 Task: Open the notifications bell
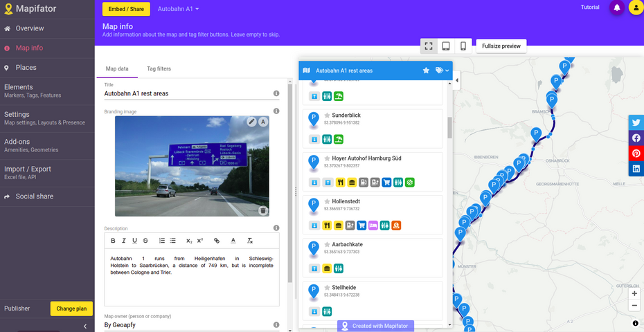(616, 8)
